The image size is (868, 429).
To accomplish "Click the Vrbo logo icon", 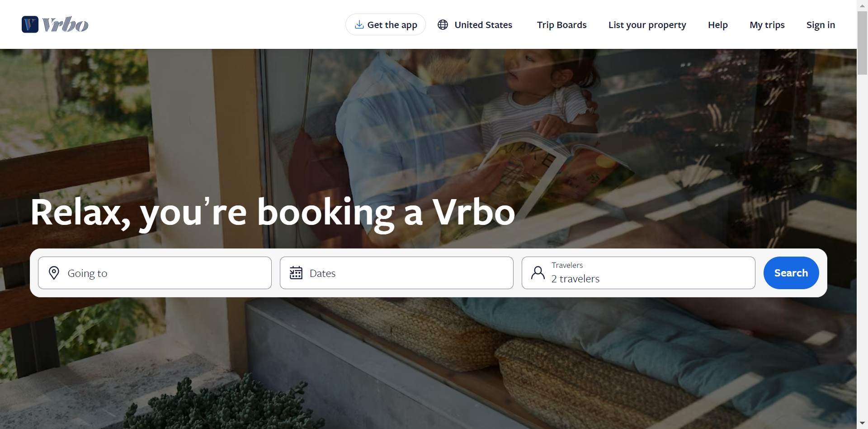I will pyautogui.click(x=30, y=24).
